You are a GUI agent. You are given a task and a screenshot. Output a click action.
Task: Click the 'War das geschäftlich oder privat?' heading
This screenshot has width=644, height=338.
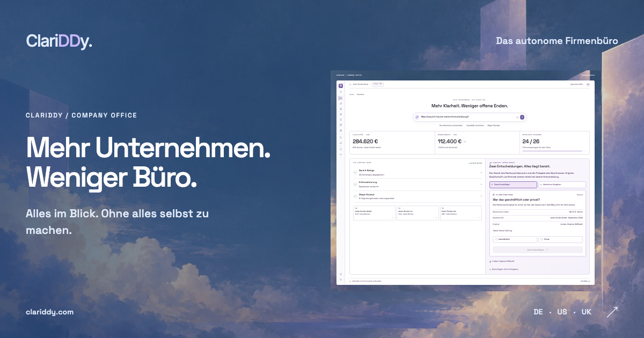[515, 199]
